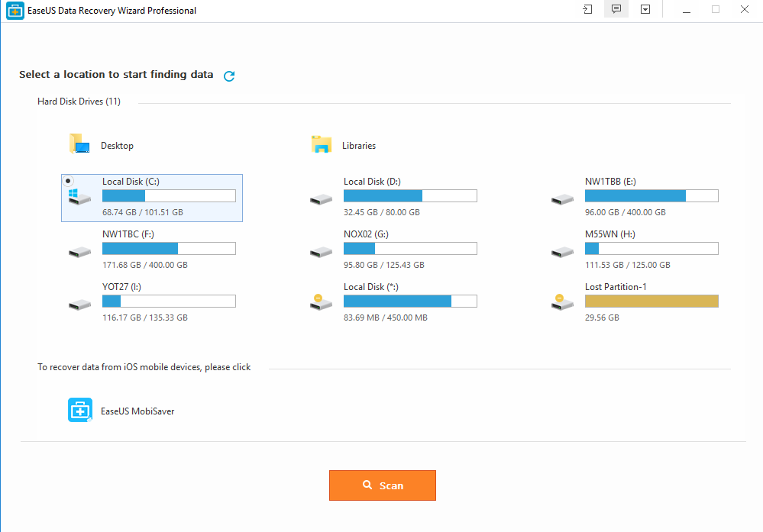Click the Local Disk (*:) partition icon
The image size is (763, 532).
pos(321,303)
